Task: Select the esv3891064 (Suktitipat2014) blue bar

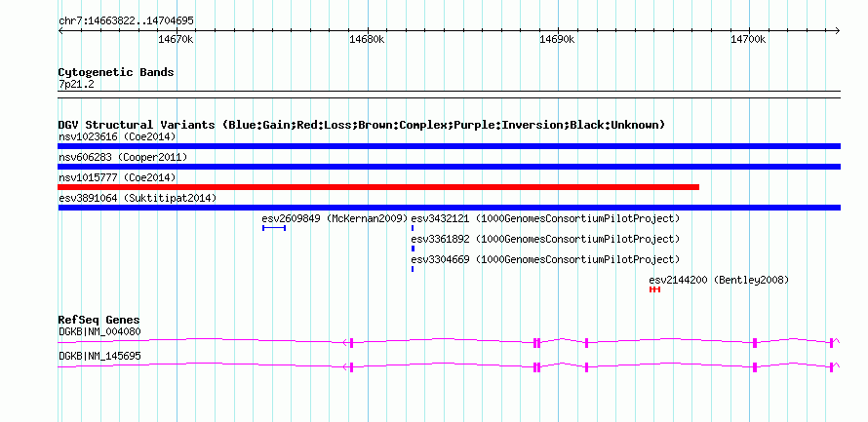Action: click(449, 208)
